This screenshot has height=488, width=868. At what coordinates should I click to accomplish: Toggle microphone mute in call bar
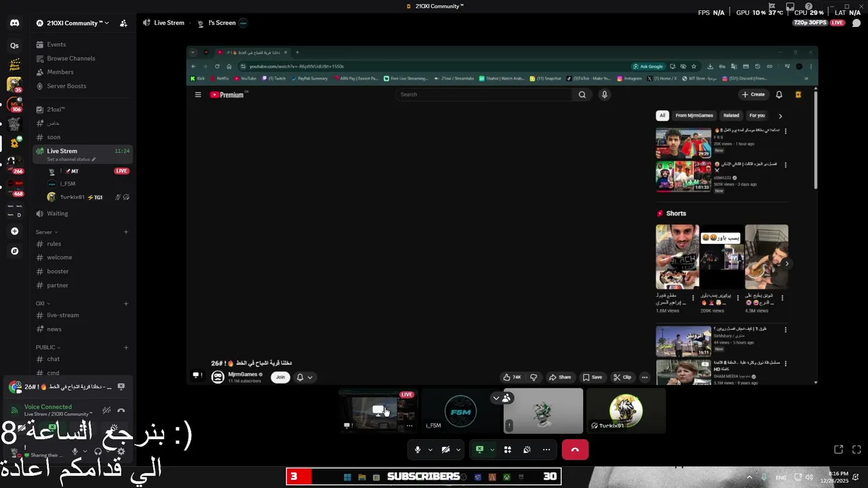pyautogui.click(x=417, y=449)
